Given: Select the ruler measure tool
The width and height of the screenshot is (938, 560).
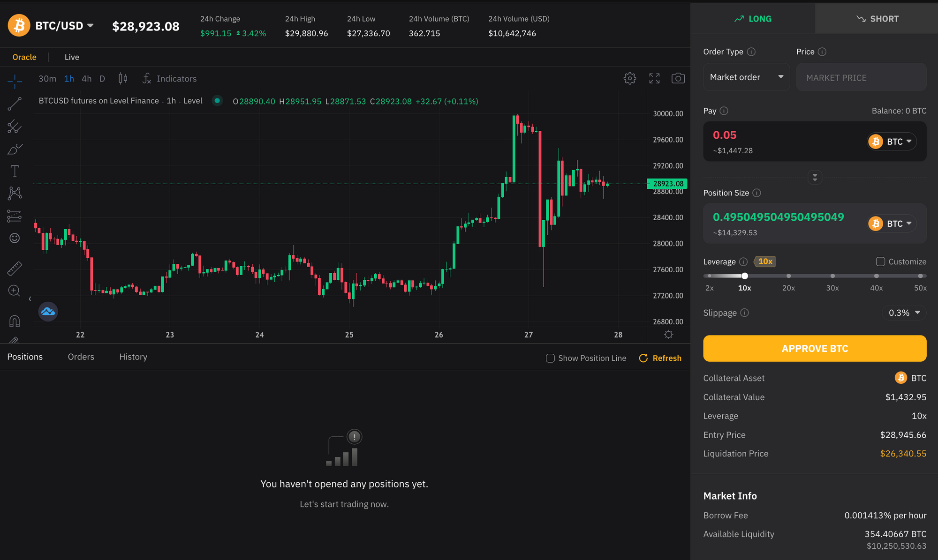Looking at the screenshot, I should (15, 269).
